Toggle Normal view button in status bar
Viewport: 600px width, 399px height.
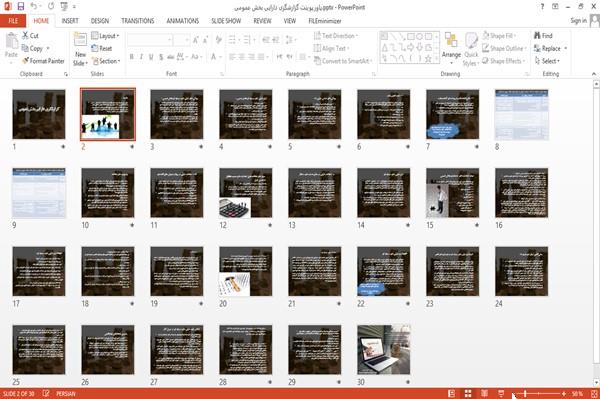pos(452,394)
